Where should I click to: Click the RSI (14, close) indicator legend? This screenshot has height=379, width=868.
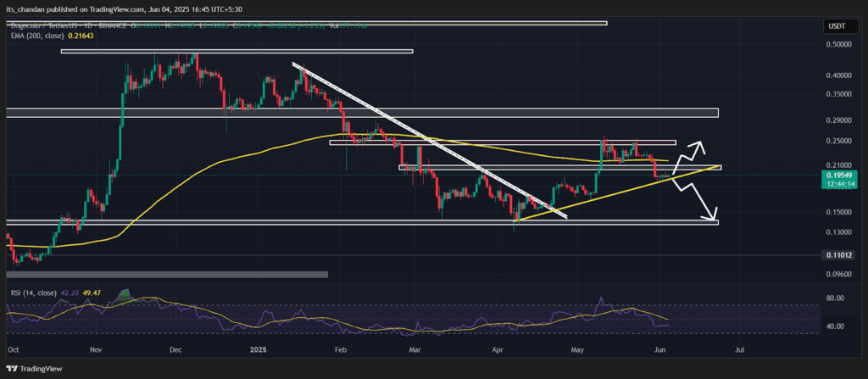tap(33, 293)
